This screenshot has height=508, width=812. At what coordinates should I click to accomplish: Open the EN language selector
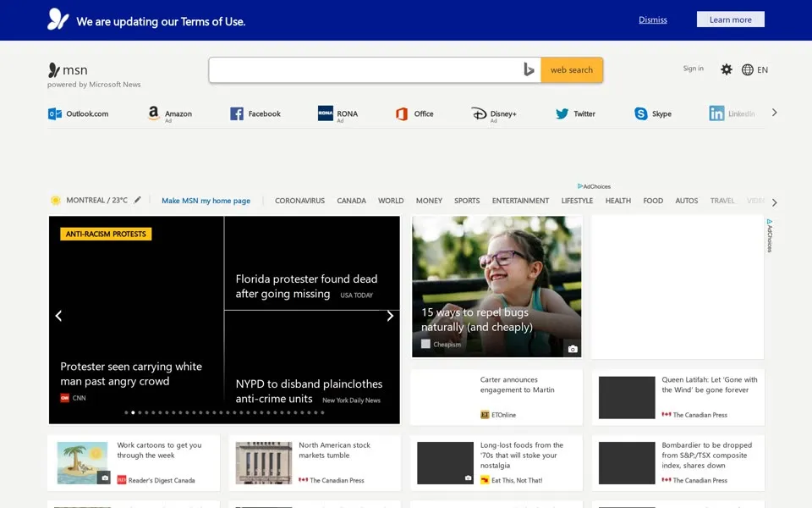pyautogui.click(x=762, y=70)
